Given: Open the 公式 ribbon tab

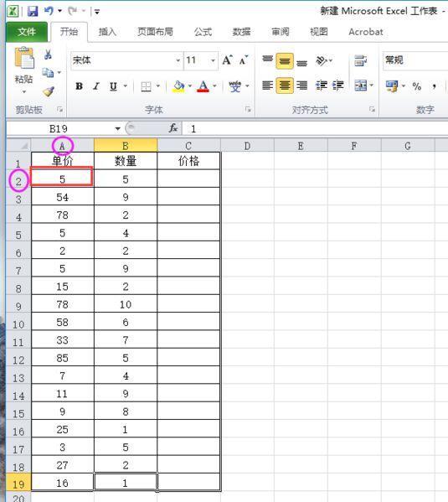Looking at the screenshot, I should point(203,32).
